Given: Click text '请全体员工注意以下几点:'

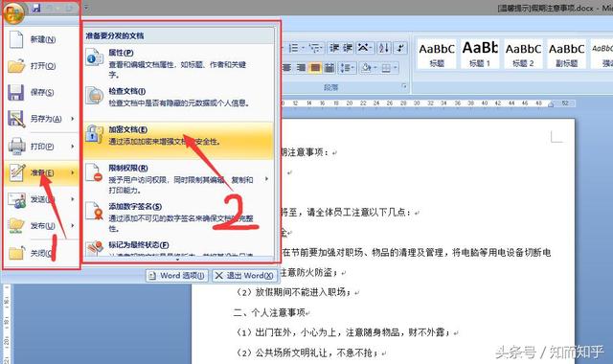Looking at the screenshot, I should (359, 213).
